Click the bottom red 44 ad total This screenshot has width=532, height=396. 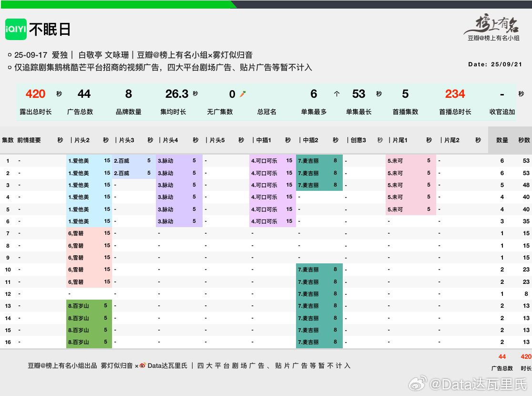coord(502,356)
